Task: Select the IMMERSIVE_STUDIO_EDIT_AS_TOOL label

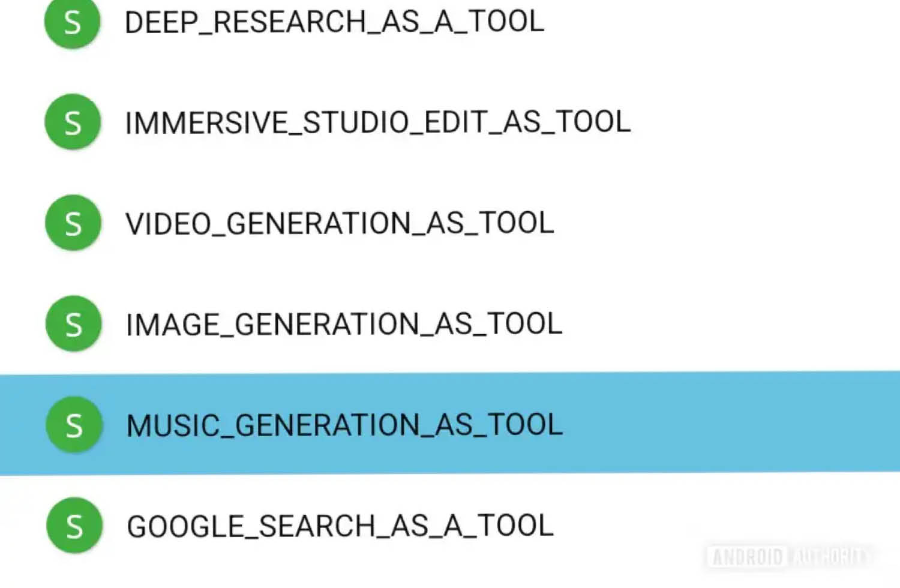Action: point(378,122)
